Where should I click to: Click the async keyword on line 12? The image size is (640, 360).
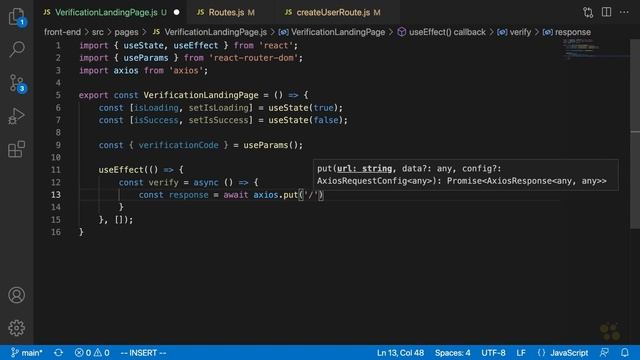[206, 182]
